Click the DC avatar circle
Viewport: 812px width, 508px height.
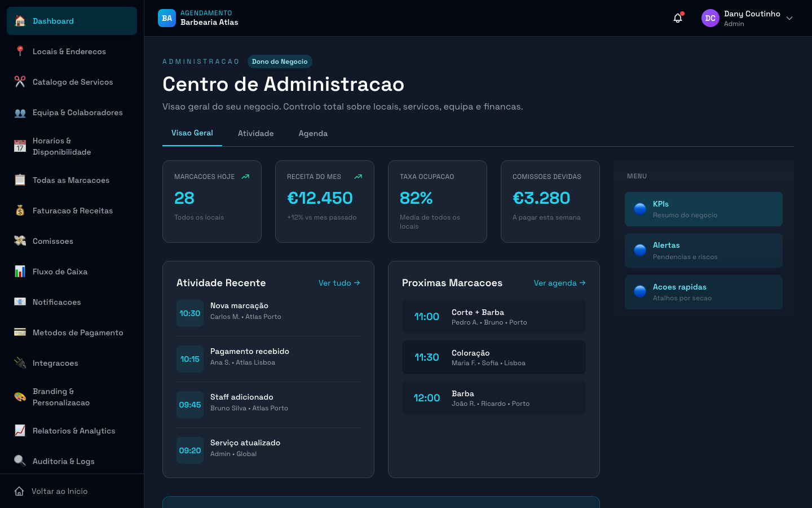pos(710,18)
